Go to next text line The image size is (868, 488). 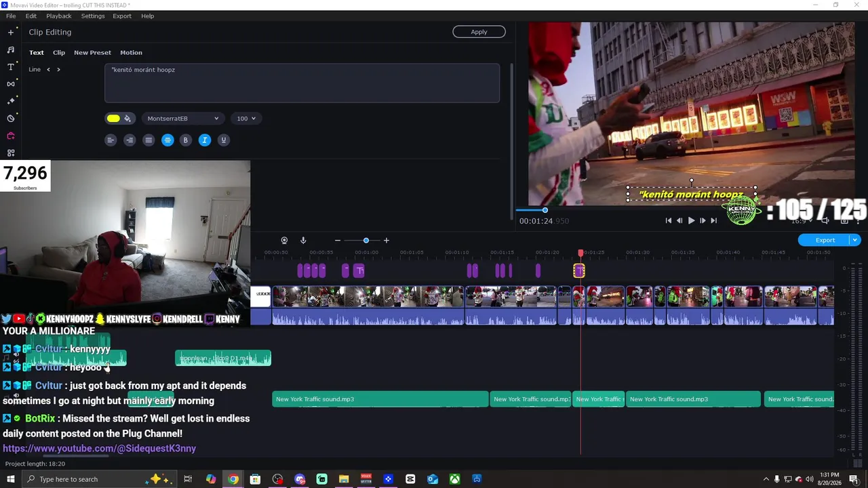[x=58, y=69]
